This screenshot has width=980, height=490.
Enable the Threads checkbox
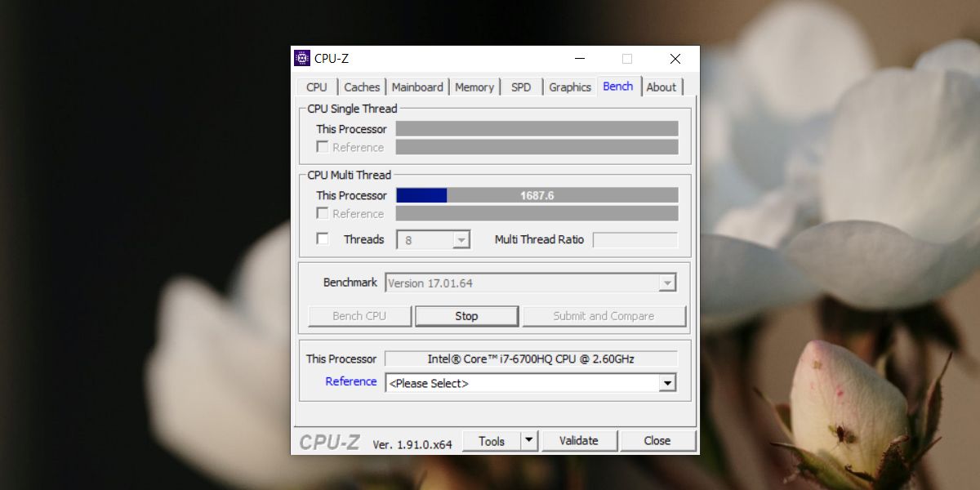click(323, 239)
